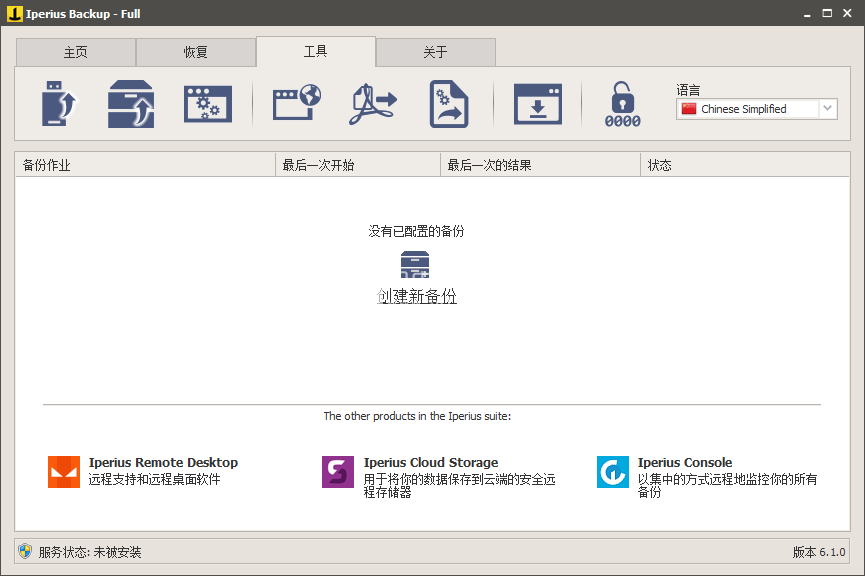The width and height of the screenshot is (865, 576).
Task: Select the Iperius Cloud Storage icon
Action: click(x=337, y=471)
